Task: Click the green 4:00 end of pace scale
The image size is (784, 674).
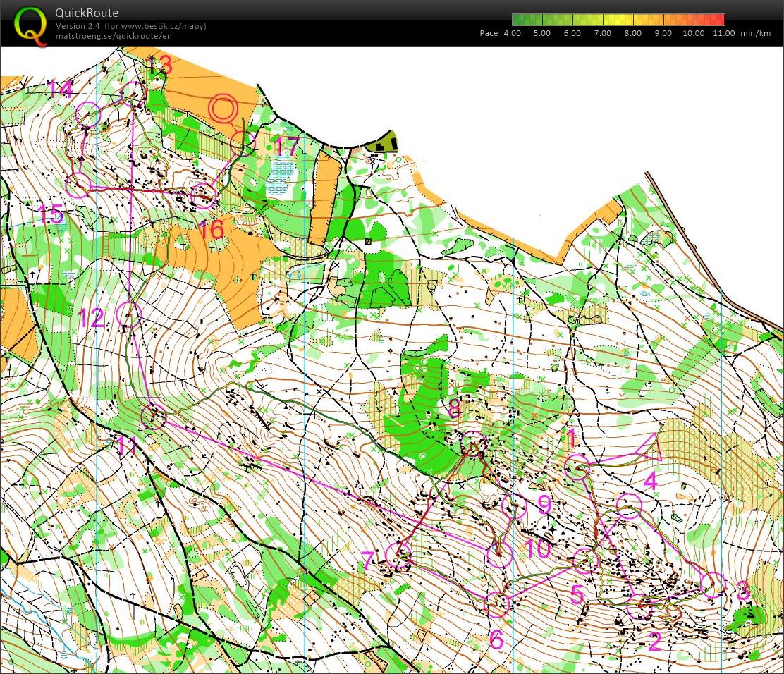Action: pos(517,20)
